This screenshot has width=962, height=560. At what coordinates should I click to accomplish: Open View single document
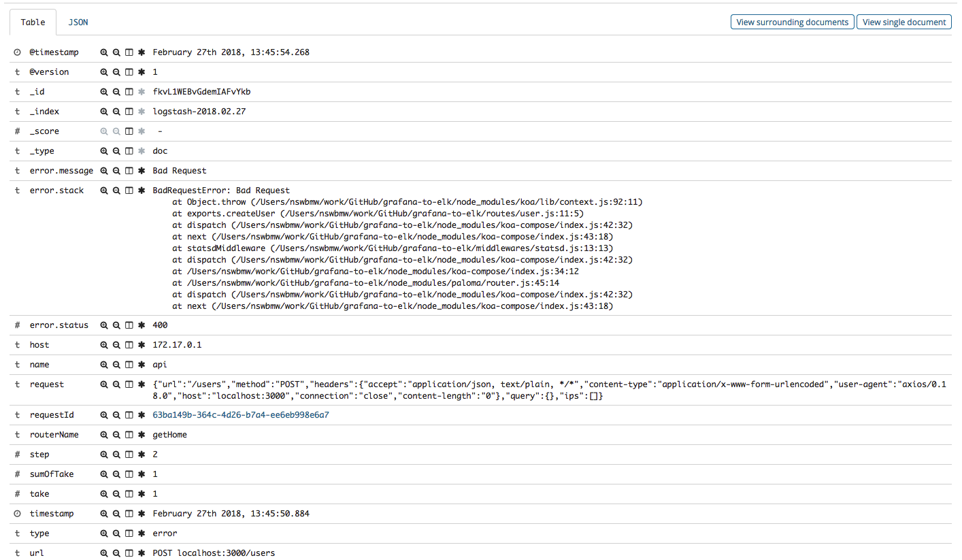point(903,22)
